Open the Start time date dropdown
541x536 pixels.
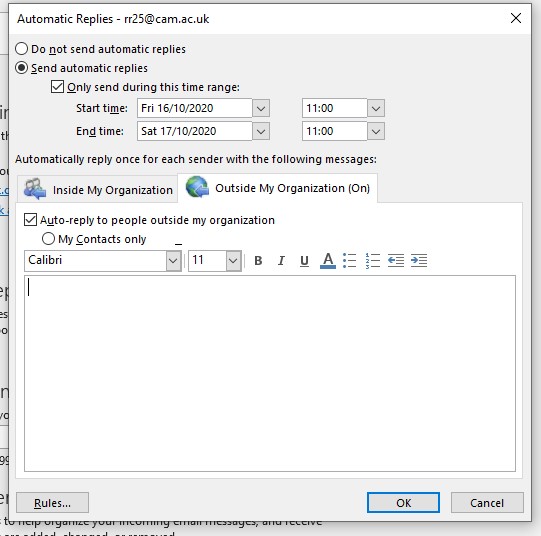point(261,109)
